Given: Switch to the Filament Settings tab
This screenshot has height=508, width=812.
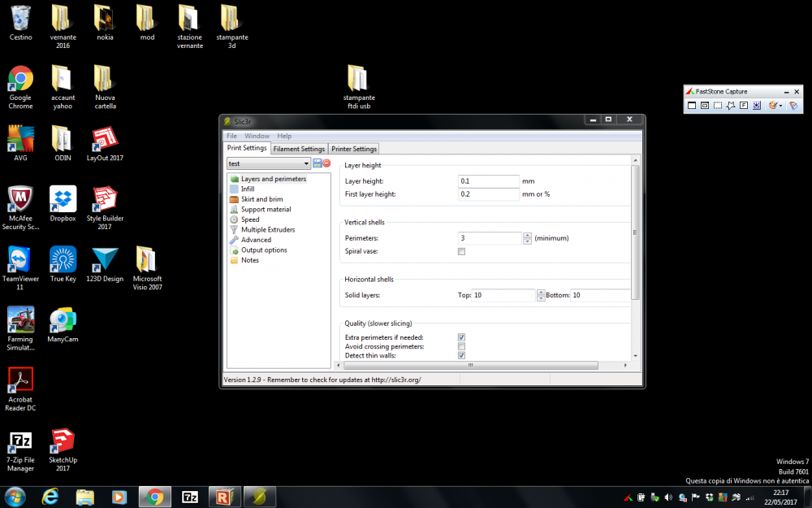Looking at the screenshot, I should [x=299, y=149].
